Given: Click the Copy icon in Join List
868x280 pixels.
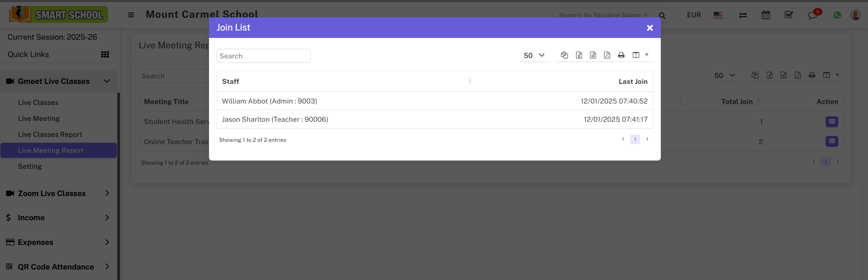Looking at the screenshot, I should [565, 55].
